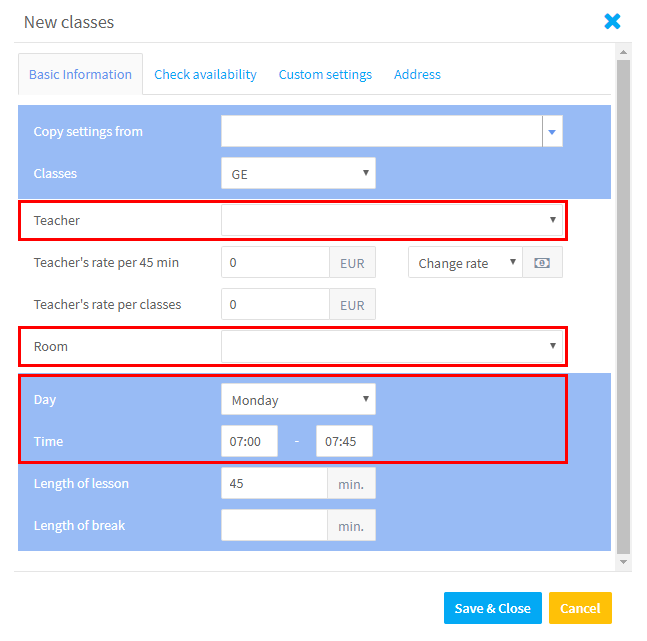This screenshot has height=641, width=647.
Task: Click the scrollbar down arrow
Action: (x=623, y=562)
